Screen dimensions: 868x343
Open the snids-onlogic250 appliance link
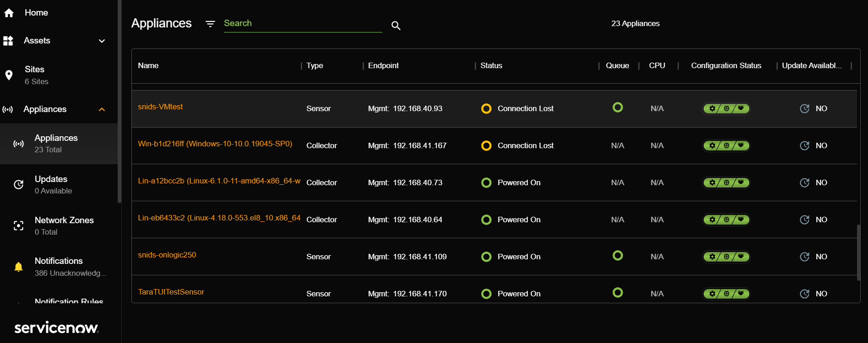coord(167,255)
